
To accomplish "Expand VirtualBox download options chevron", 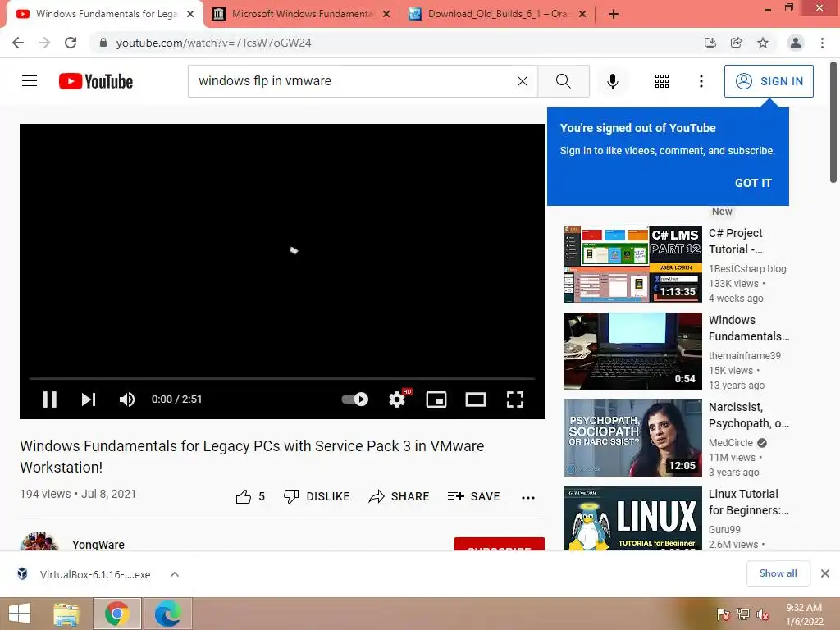I will (175, 574).
